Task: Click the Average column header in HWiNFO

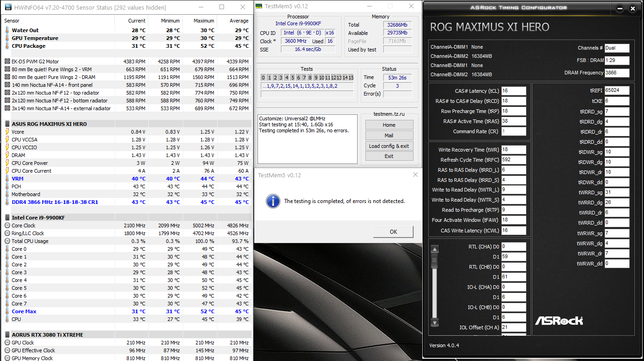Action: tap(234, 21)
